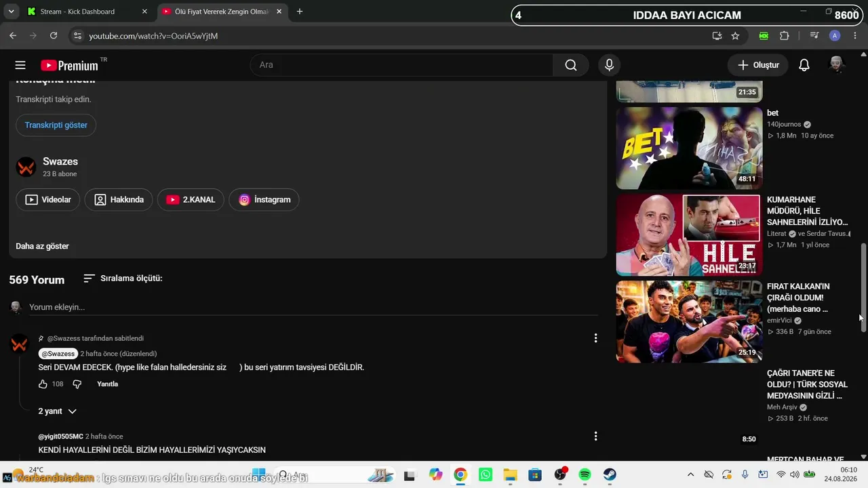Open the Oluştur create menu
Image resolution: width=868 pixels, height=488 pixels.
758,65
